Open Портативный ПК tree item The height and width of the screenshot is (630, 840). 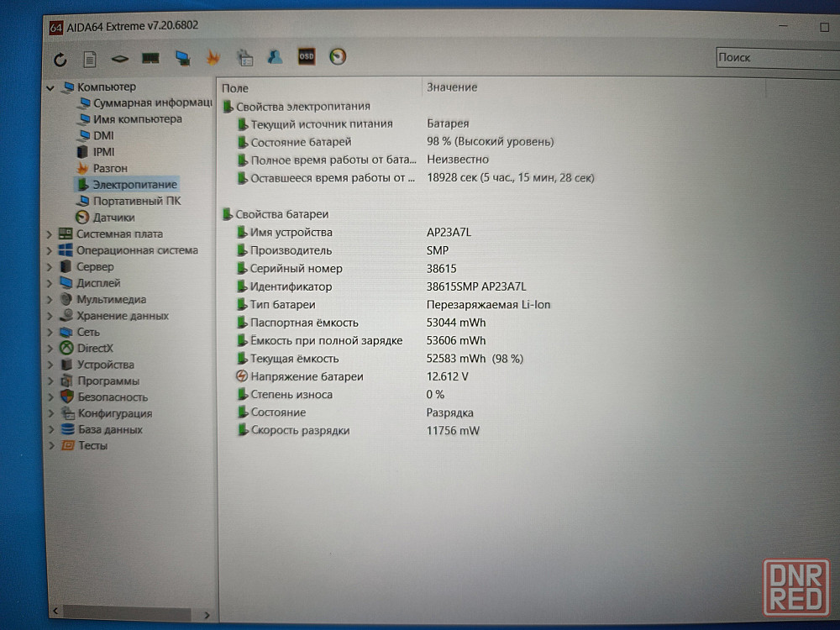tap(129, 201)
